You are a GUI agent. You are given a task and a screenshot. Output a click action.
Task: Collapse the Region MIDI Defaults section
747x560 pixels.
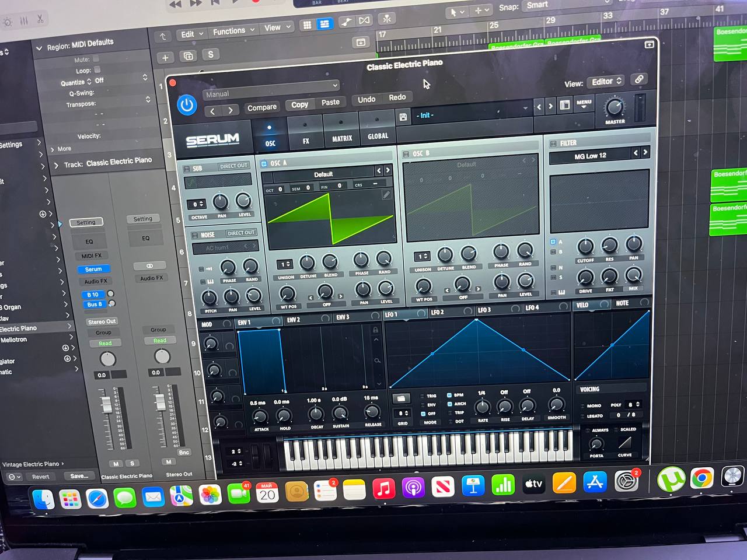pyautogui.click(x=39, y=48)
